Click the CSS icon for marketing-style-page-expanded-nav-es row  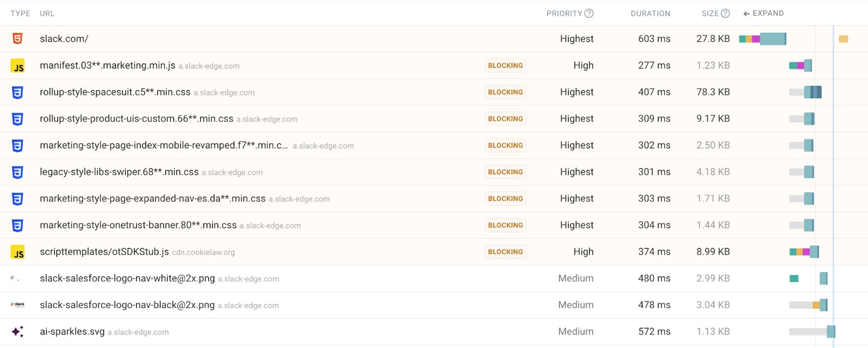17,199
